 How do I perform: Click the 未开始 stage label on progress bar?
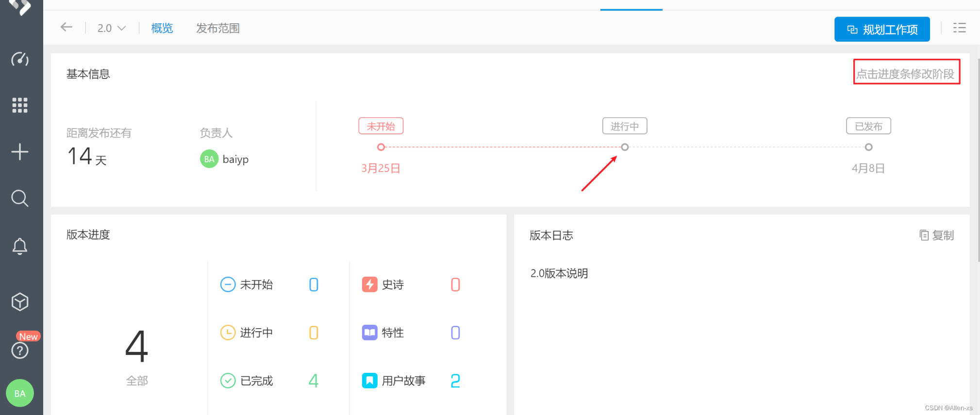(381, 126)
